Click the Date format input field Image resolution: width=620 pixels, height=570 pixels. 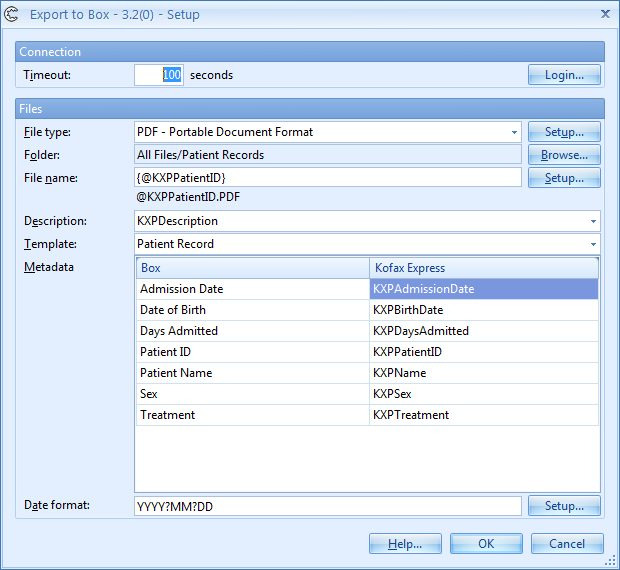coord(327,507)
